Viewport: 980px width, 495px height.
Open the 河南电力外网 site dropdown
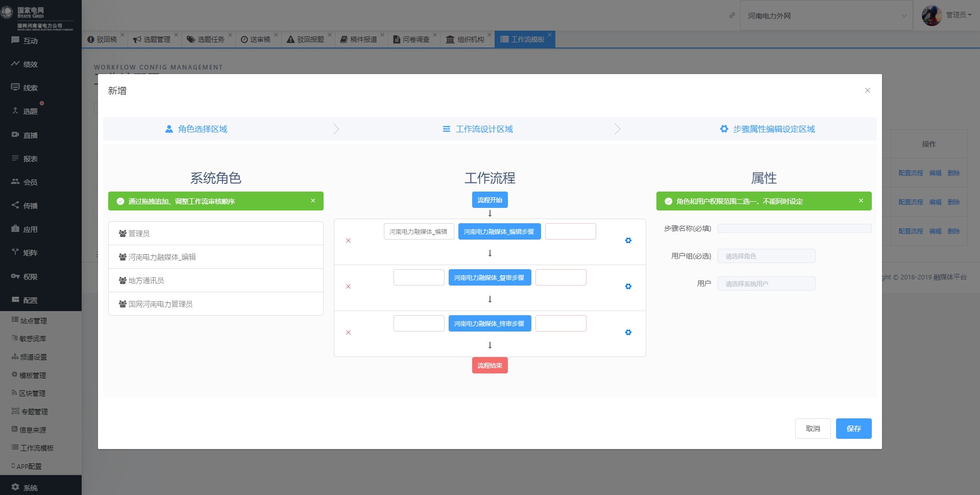point(826,16)
